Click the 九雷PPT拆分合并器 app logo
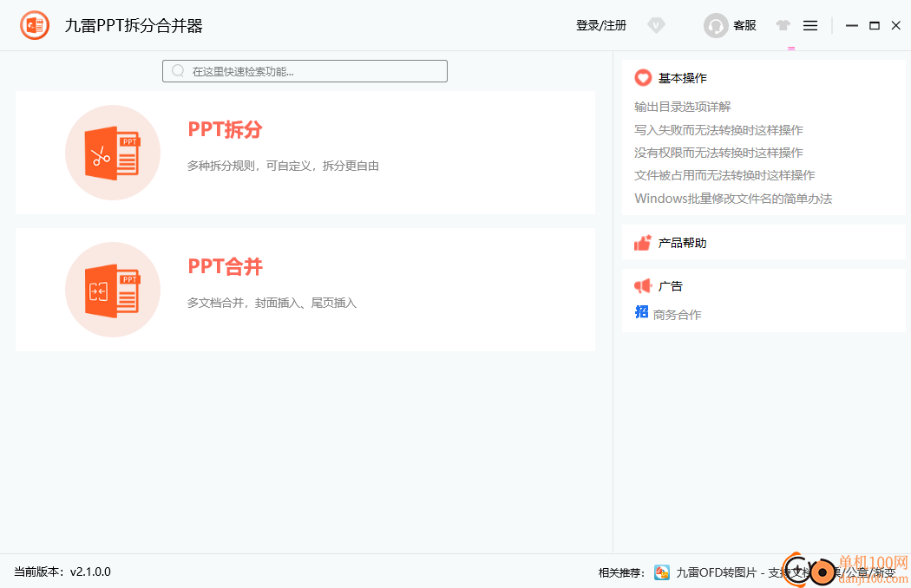 pos(35,25)
